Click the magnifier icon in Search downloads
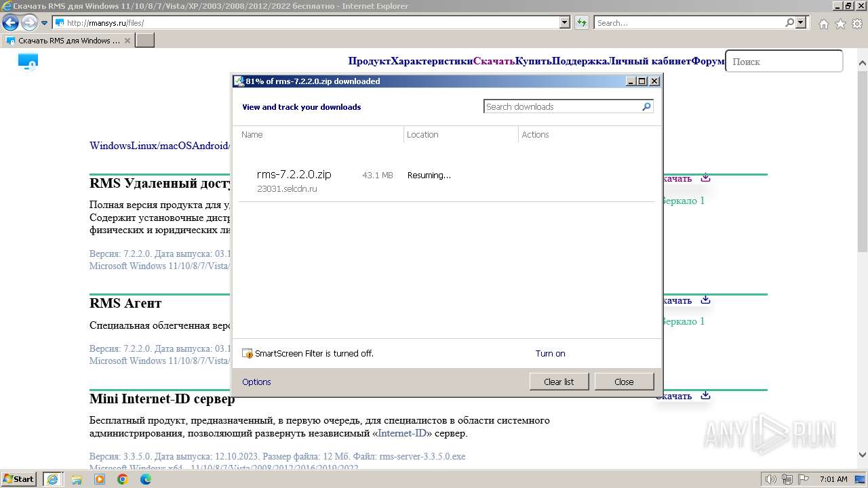Screen dimensions: 868x488 pos(646,106)
